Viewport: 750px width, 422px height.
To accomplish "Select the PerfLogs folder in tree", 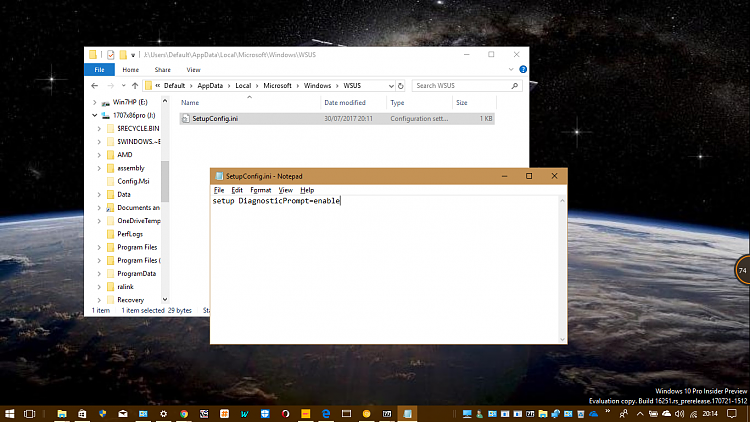I will [x=130, y=234].
